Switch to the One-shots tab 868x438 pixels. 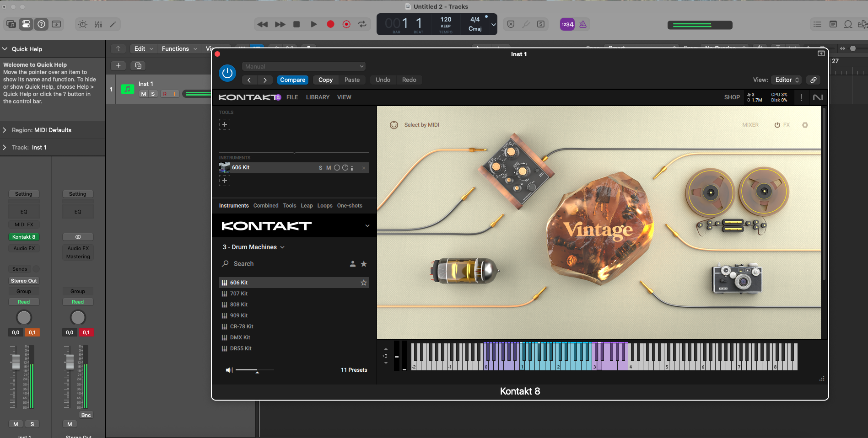[350, 206]
